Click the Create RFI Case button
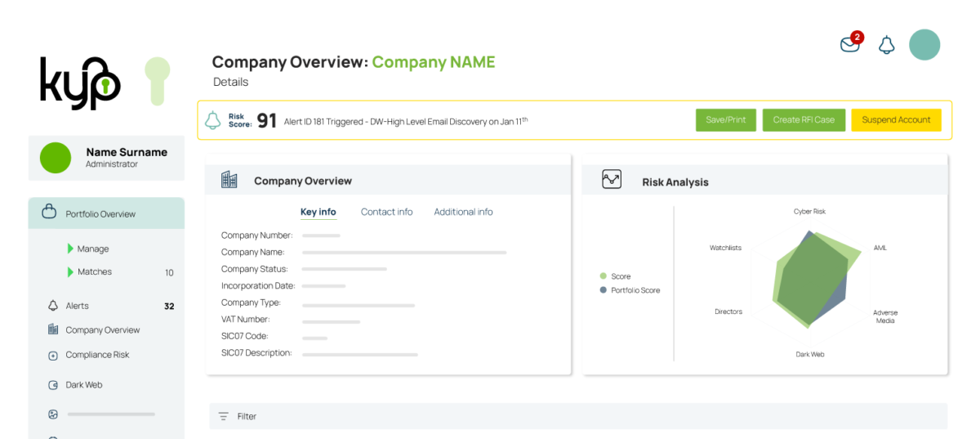 click(804, 120)
